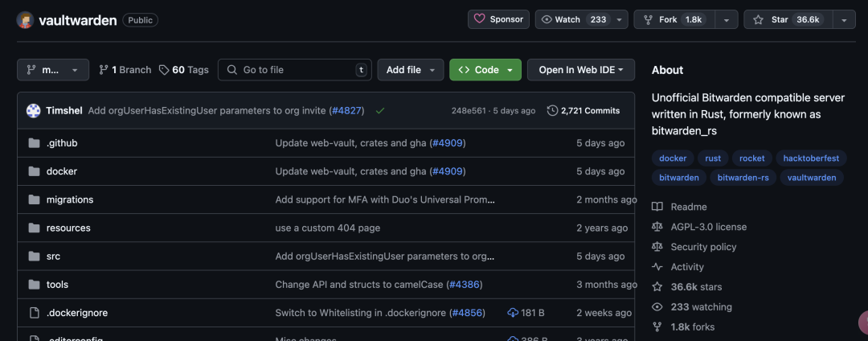Click the folder icon beside .github
868x341 pixels.
coord(35,143)
